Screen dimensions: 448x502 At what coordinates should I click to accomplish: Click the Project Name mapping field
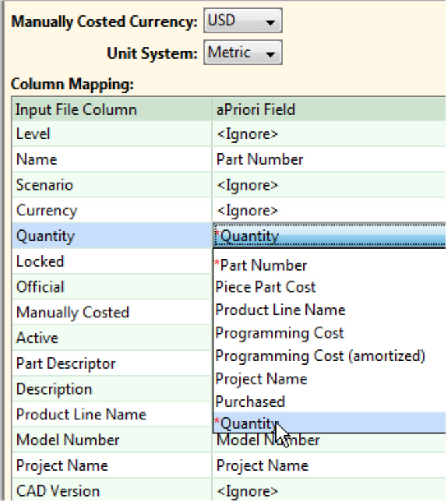tap(262, 465)
